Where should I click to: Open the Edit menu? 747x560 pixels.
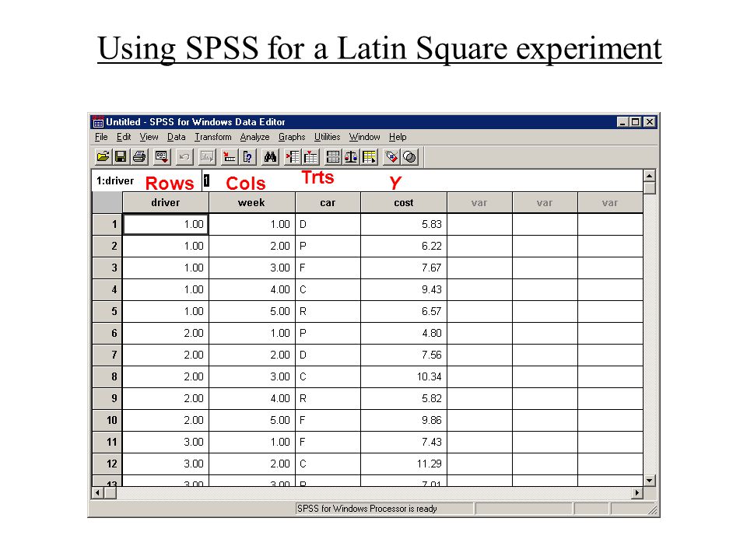click(x=124, y=137)
